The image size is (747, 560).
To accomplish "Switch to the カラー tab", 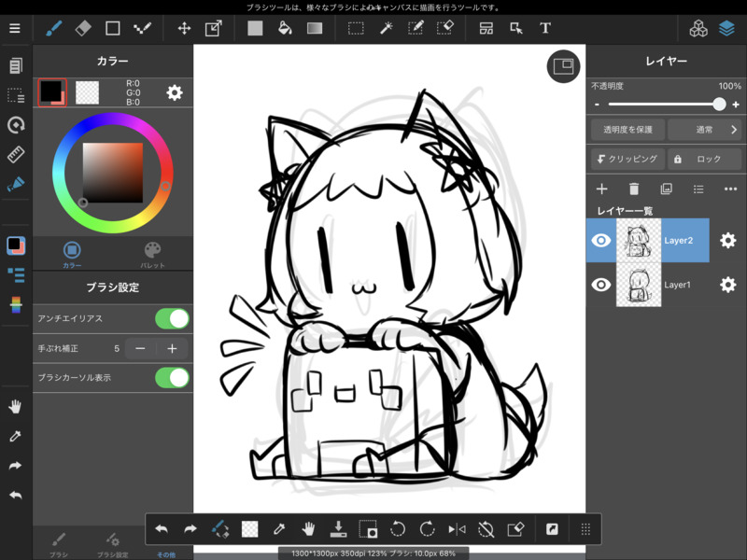I will (x=72, y=255).
